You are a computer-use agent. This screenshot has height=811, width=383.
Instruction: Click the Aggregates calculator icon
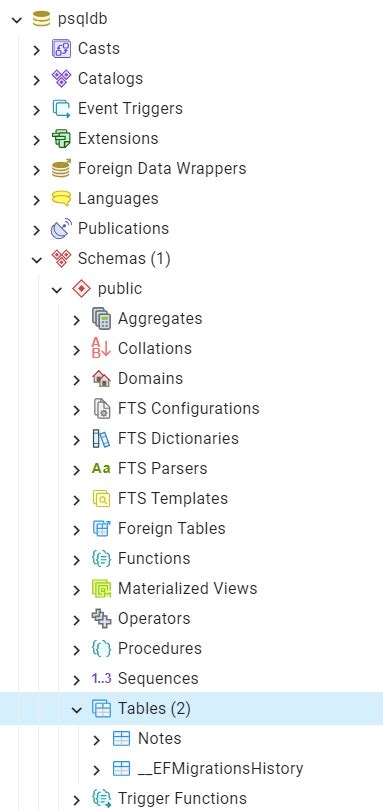pyautogui.click(x=101, y=319)
